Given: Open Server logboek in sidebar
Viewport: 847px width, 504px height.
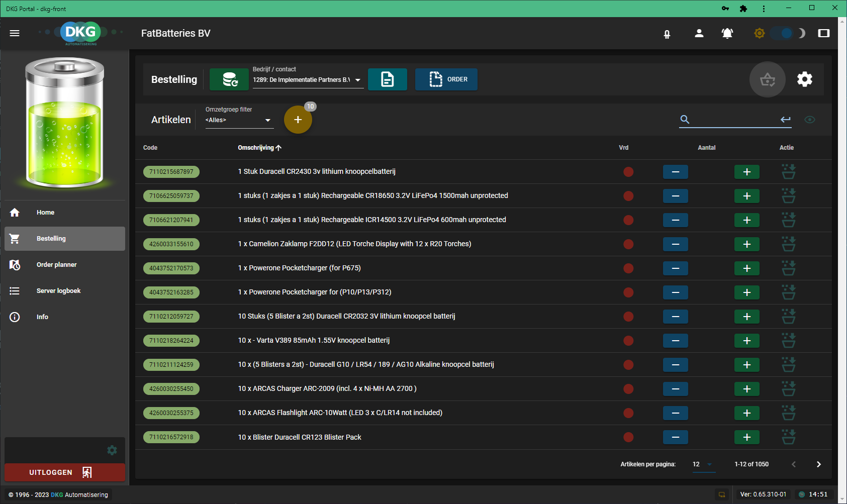Looking at the screenshot, I should coord(65,291).
